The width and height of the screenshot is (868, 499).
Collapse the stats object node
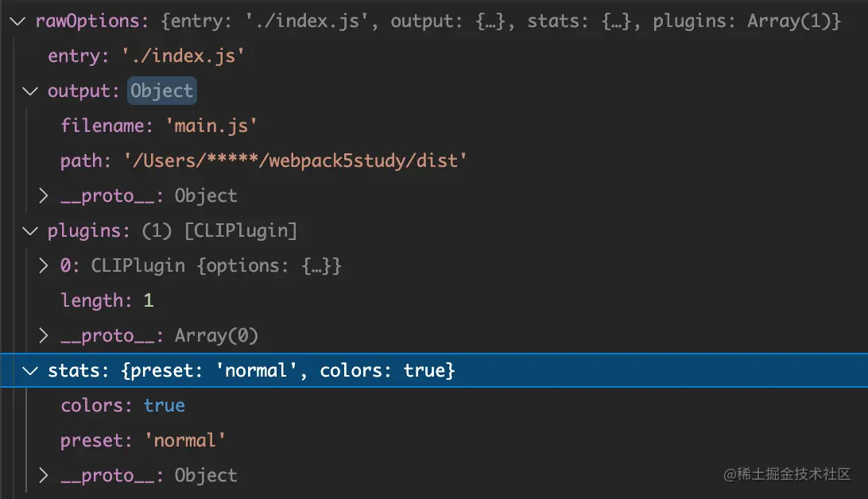[30, 370]
